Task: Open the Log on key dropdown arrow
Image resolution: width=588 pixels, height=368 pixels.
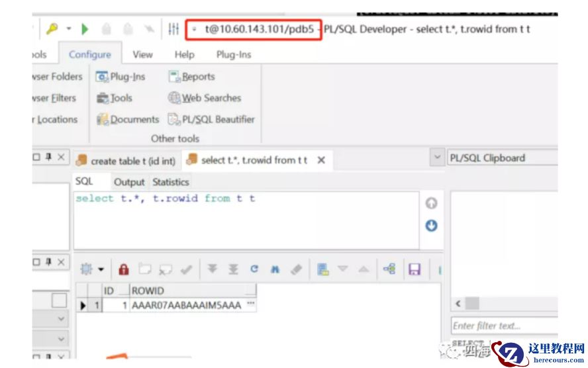Action: pyautogui.click(x=69, y=28)
